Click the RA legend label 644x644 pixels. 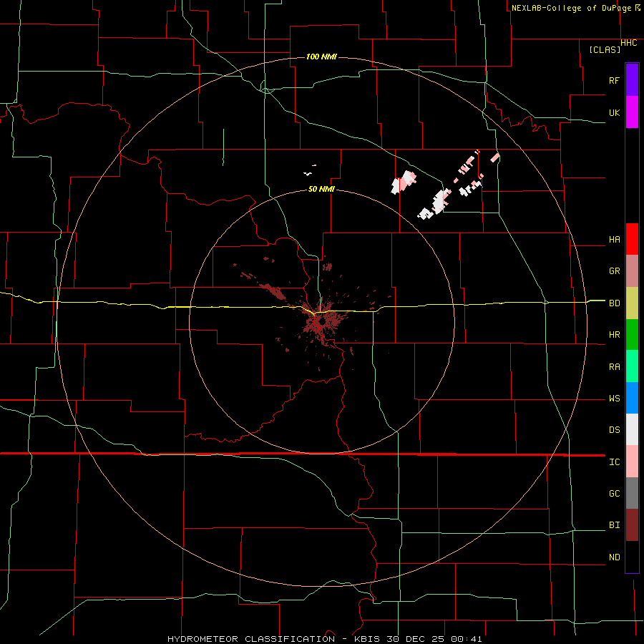(x=614, y=367)
